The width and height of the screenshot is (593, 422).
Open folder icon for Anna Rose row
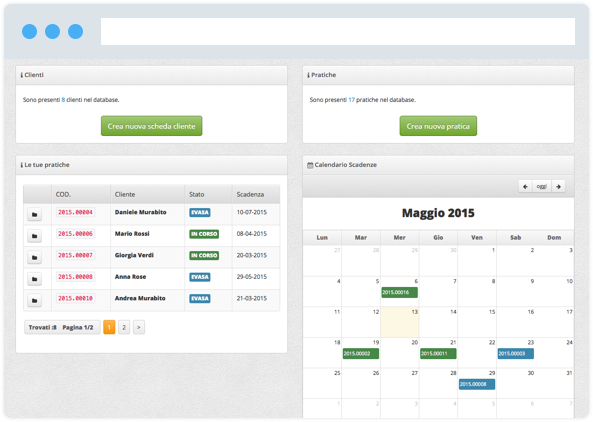point(34,279)
